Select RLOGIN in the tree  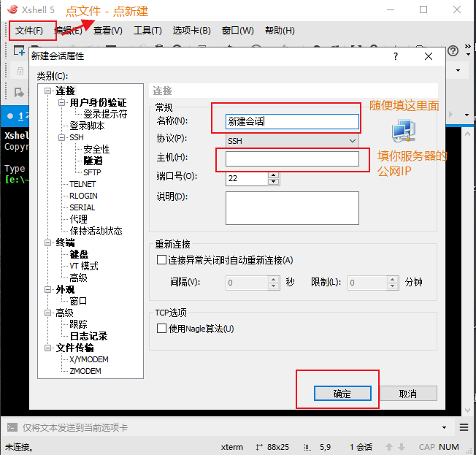coord(83,196)
